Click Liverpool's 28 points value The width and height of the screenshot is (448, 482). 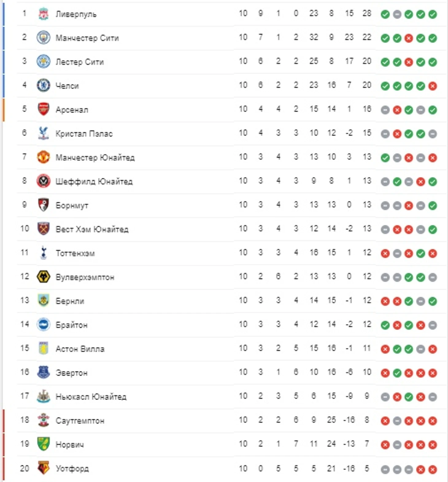pyautogui.click(x=367, y=14)
